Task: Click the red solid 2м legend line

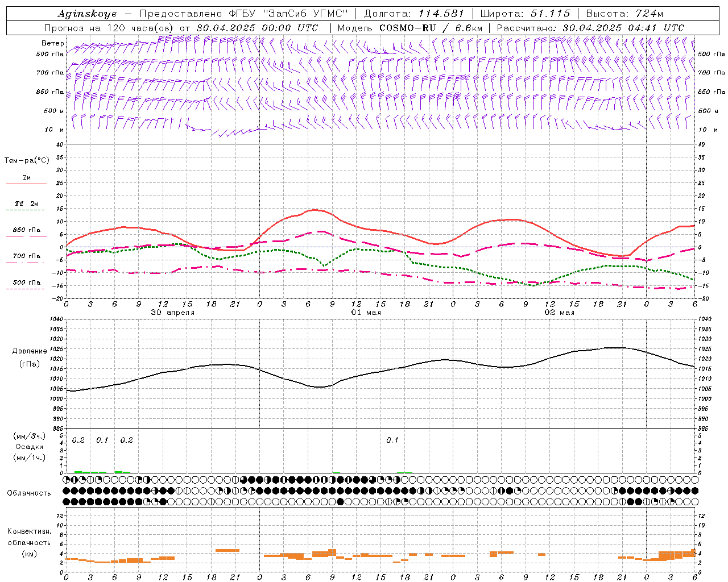Action: click(x=26, y=184)
